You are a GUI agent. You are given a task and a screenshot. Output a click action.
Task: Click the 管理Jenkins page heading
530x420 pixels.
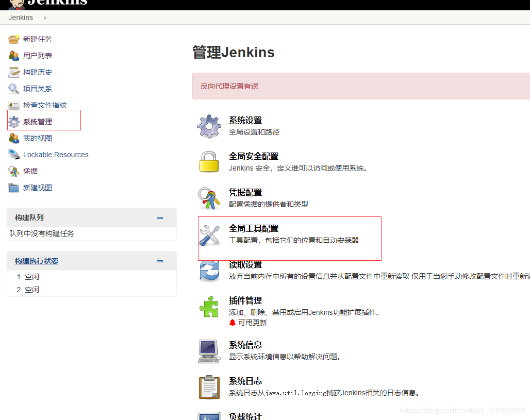(x=234, y=53)
